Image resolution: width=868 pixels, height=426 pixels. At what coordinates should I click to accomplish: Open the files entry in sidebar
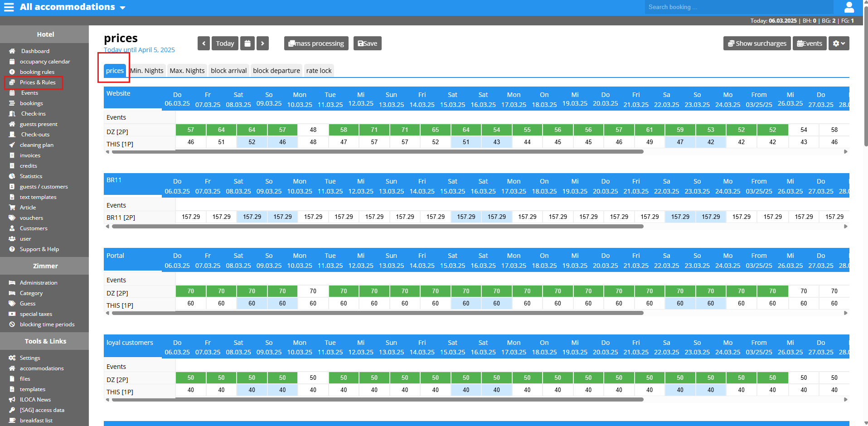[25, 379]
